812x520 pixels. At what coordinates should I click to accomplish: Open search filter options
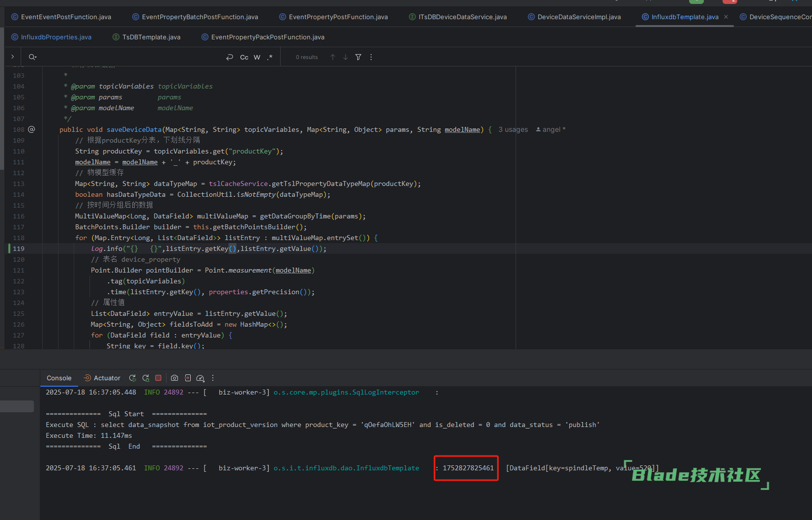pos(358,57)
